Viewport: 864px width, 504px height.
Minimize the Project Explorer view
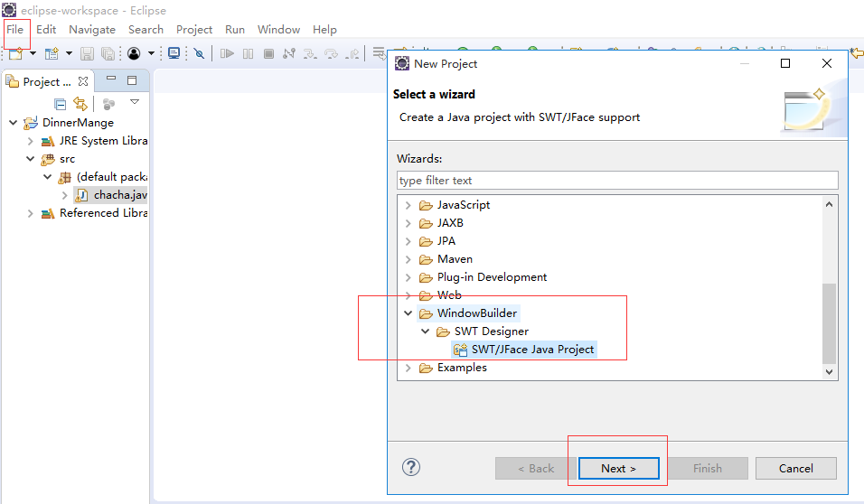(x=111, y=79)
